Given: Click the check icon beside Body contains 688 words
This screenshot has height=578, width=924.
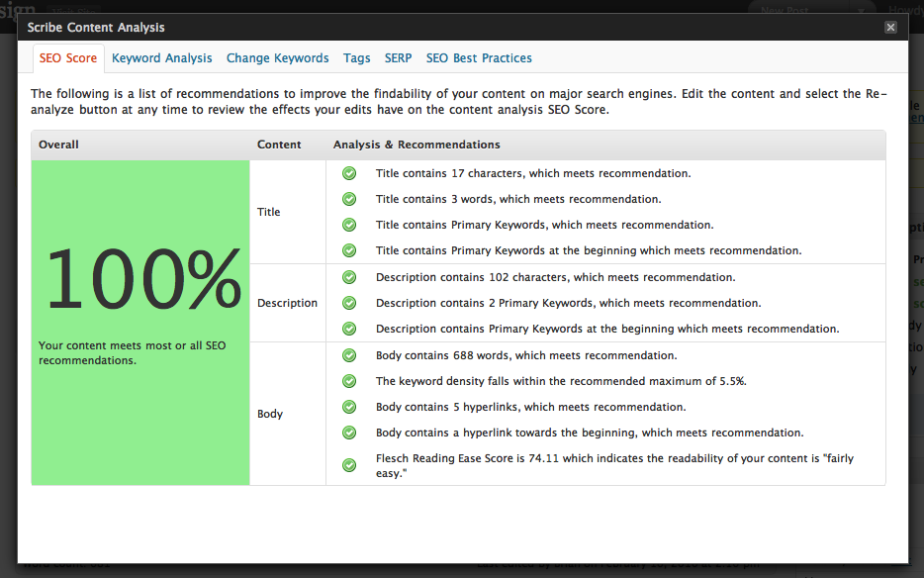Looking at the screenshot, I should tap(349, 355).
